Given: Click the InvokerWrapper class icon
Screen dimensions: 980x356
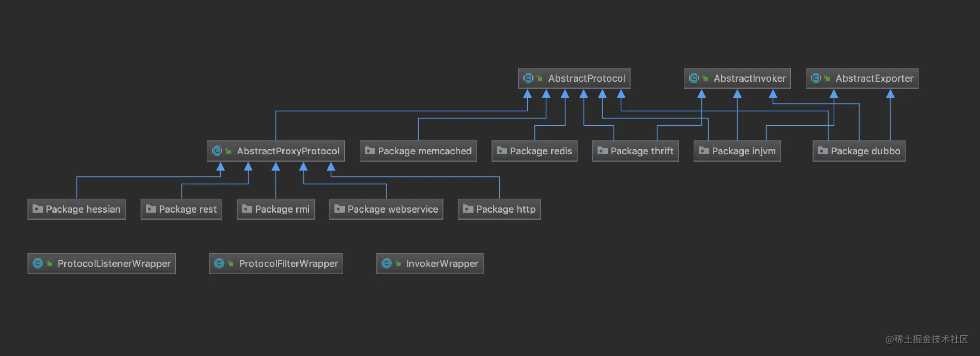Looking at the screenshot, I should tap(387, 263).
